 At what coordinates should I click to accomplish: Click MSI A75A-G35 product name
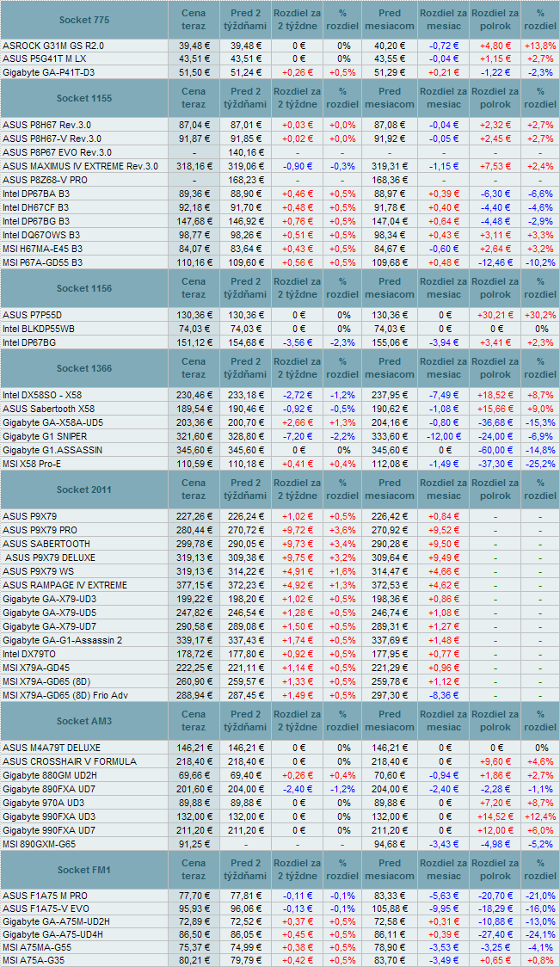[35, 960]
